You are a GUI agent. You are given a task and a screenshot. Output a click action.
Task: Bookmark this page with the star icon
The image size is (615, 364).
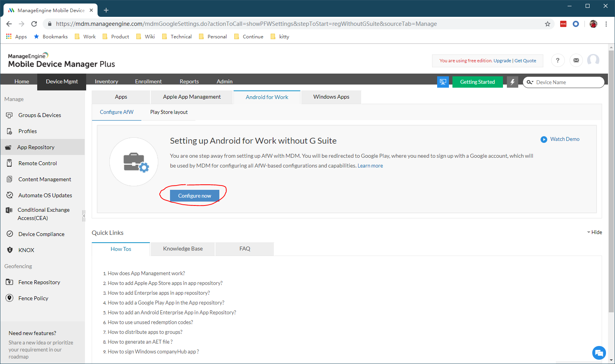click(x=548, y=24)
